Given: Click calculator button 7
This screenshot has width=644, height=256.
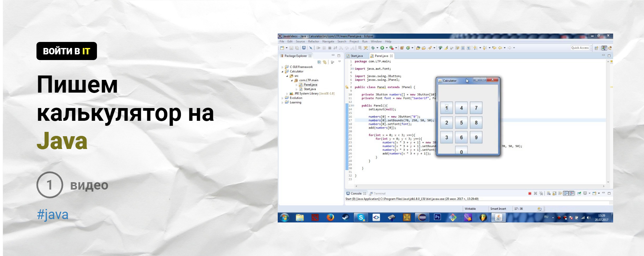Looking at the screenshot, I should point(476,108).
